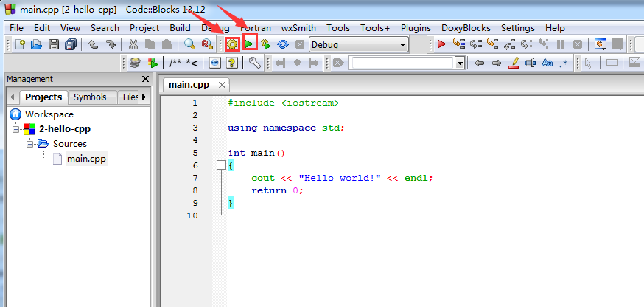
Task: Click the grayed-out Abort build icon
Action: click(x=300, y=44)
